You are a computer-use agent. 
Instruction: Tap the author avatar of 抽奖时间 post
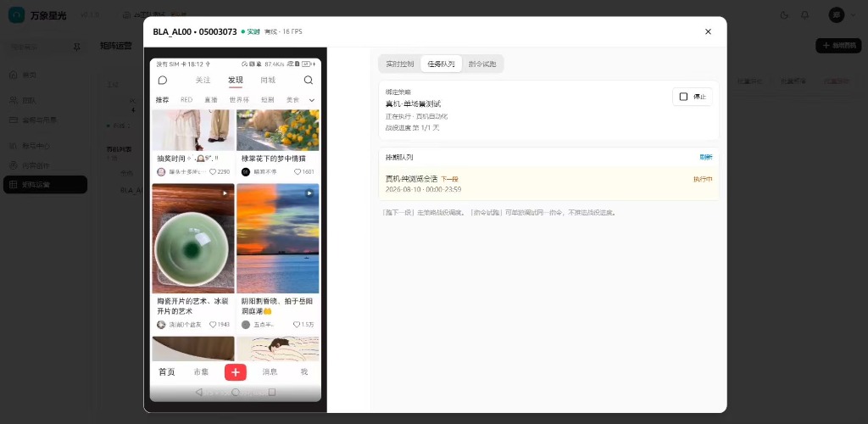161,172
